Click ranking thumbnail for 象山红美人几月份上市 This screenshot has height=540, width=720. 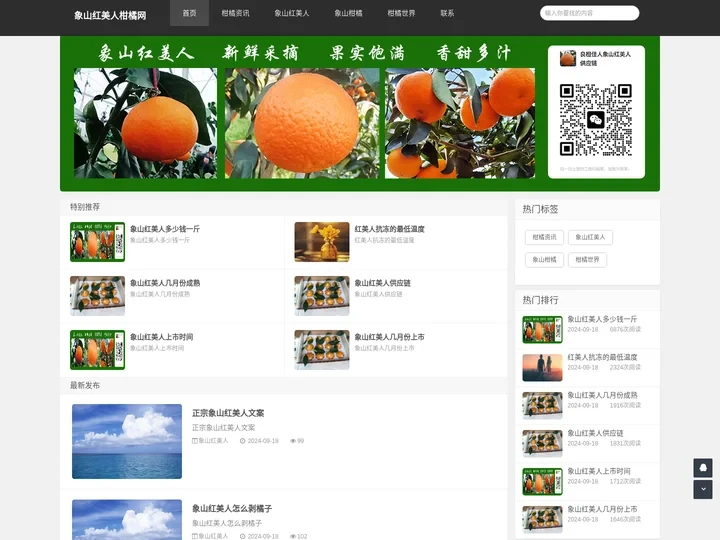542,519
